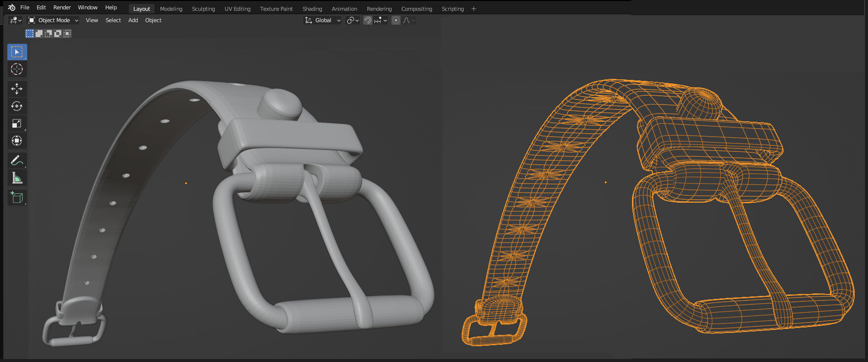Switch to the Scripting workspace tab
Image resolution: width=868 pixels, height=362 pixels.
pyautogui.click(x=453, y=9)
